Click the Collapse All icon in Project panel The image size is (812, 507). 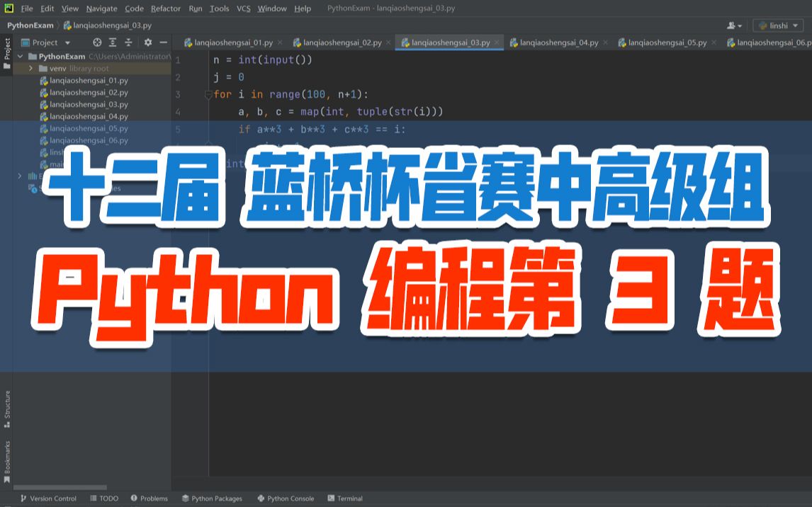pyautogui.click(x=130, y=42)
